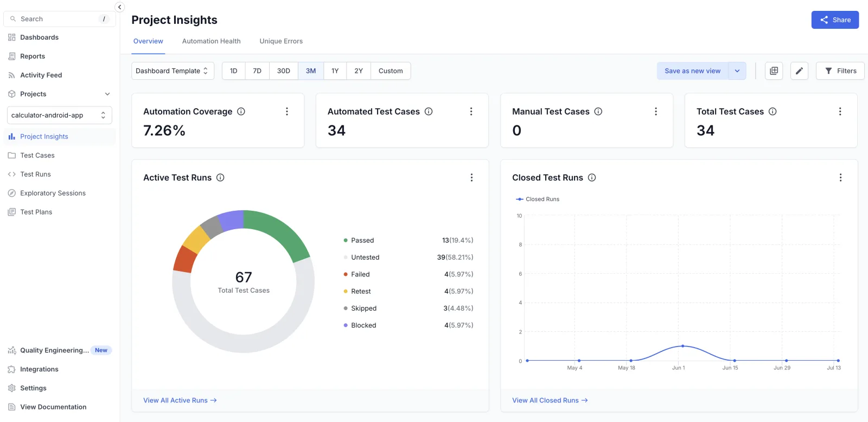Open the kebab menu on Manual Test Cases

656,111
